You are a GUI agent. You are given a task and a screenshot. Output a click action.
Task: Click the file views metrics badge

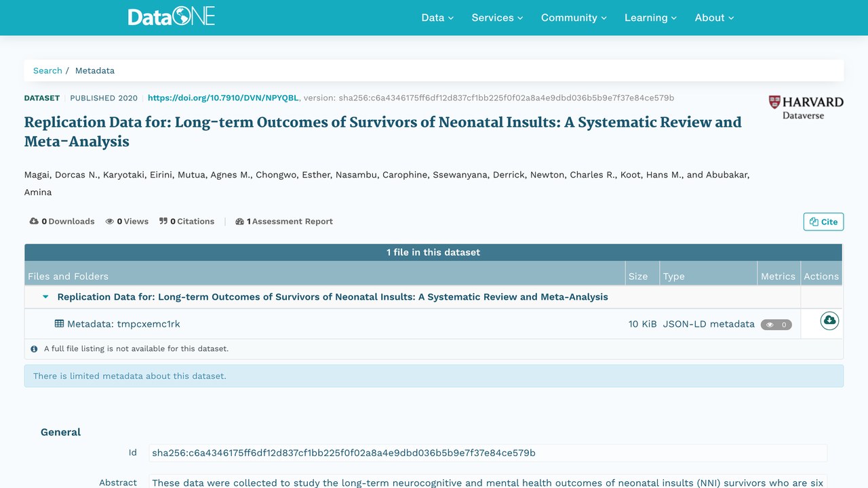(776, 325)
